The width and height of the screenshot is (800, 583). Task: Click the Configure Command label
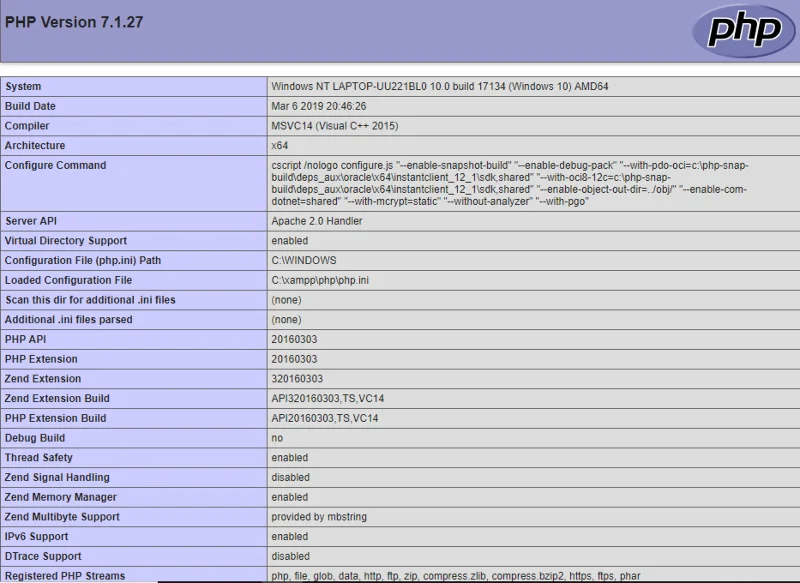(56, 165)
